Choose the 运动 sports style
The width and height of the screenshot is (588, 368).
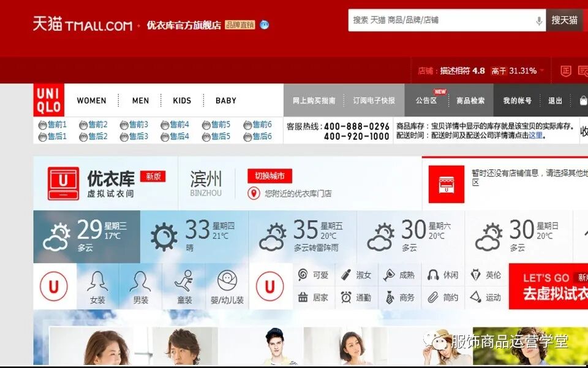[x=486, y=298]
